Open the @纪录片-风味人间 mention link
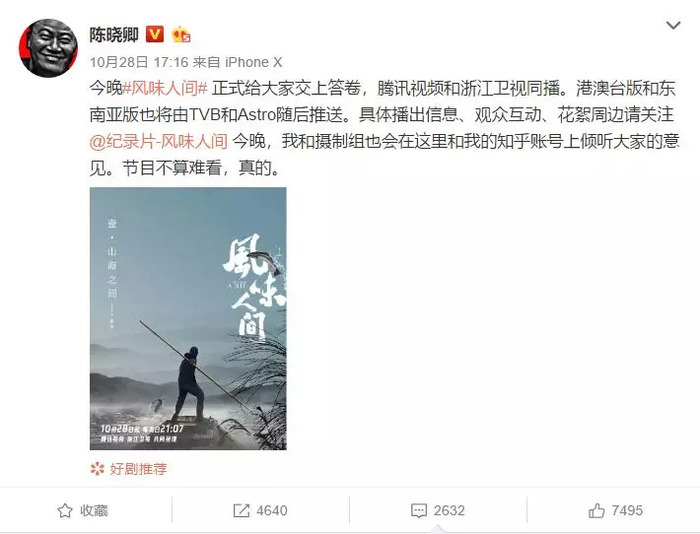Image resolution: width=700 pixels, height=534 pixels. pyautogui.click(x=159, y=142)
